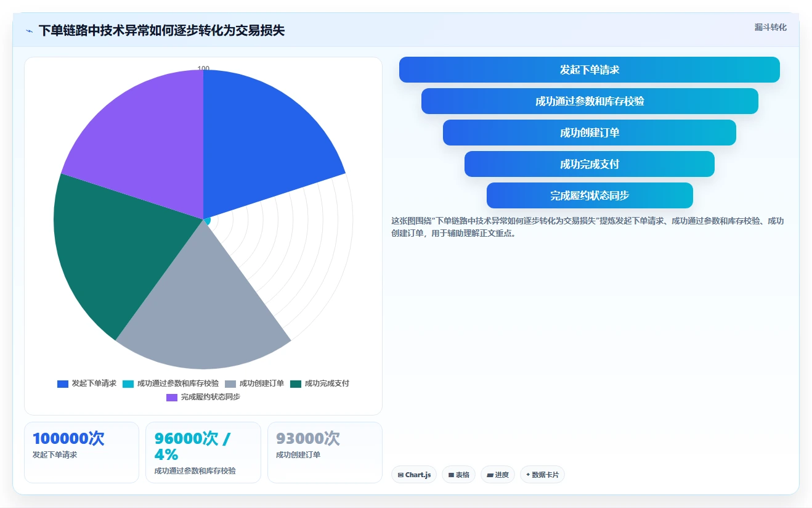The height and width of the screenshot is (508, 812).
Task: Toggle 成功完成支付 green legend swatch
Action: click(296, 383)
